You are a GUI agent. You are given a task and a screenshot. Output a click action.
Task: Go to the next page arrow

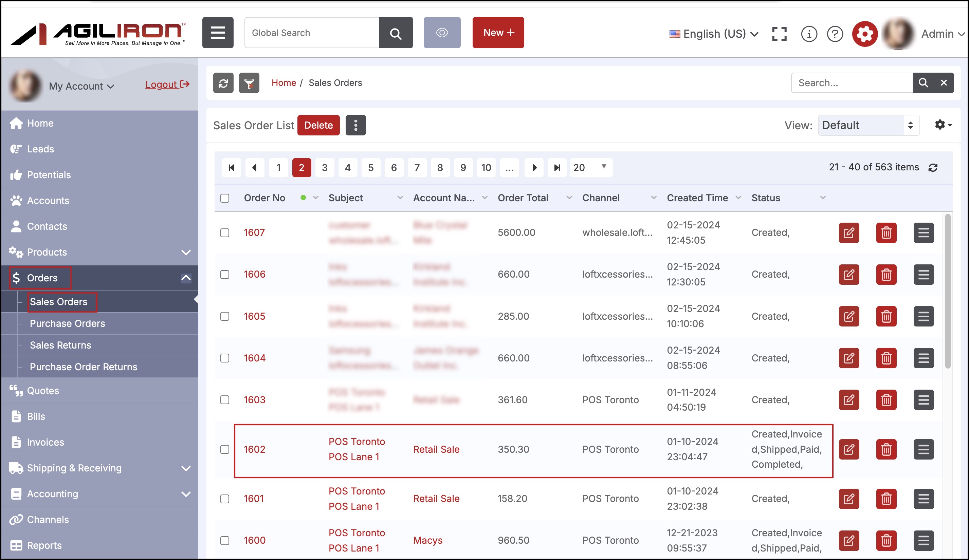[x=534, y=168]
